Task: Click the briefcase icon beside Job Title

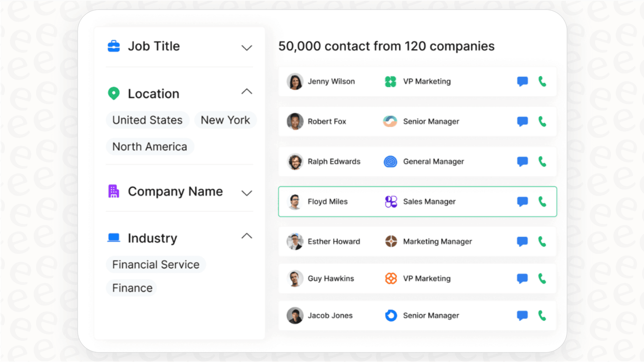Action: [113, 46]
